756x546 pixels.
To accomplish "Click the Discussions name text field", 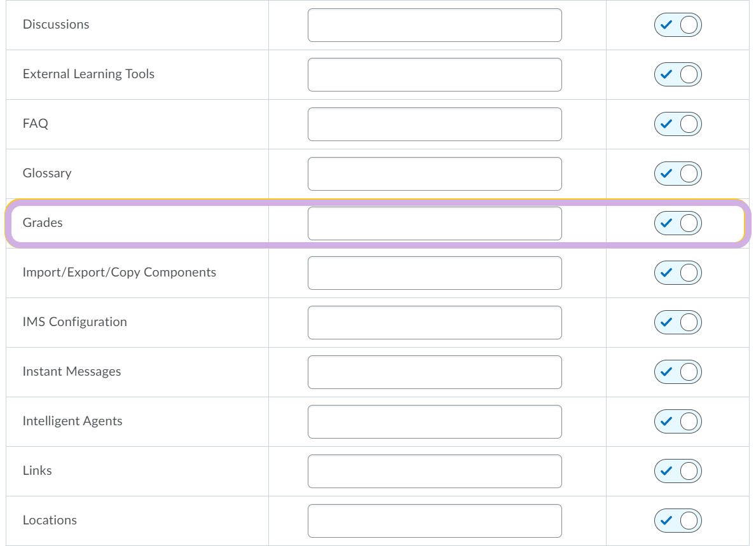I will pyautogui.click(x=434, y=25).
